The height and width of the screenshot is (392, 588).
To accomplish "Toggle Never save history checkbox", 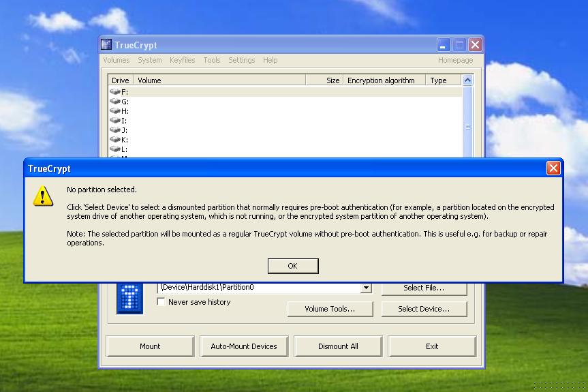I will pos(161,301).
